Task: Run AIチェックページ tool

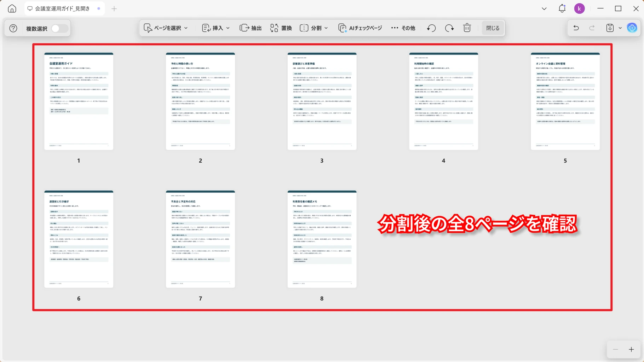Action: click(360, 28)
